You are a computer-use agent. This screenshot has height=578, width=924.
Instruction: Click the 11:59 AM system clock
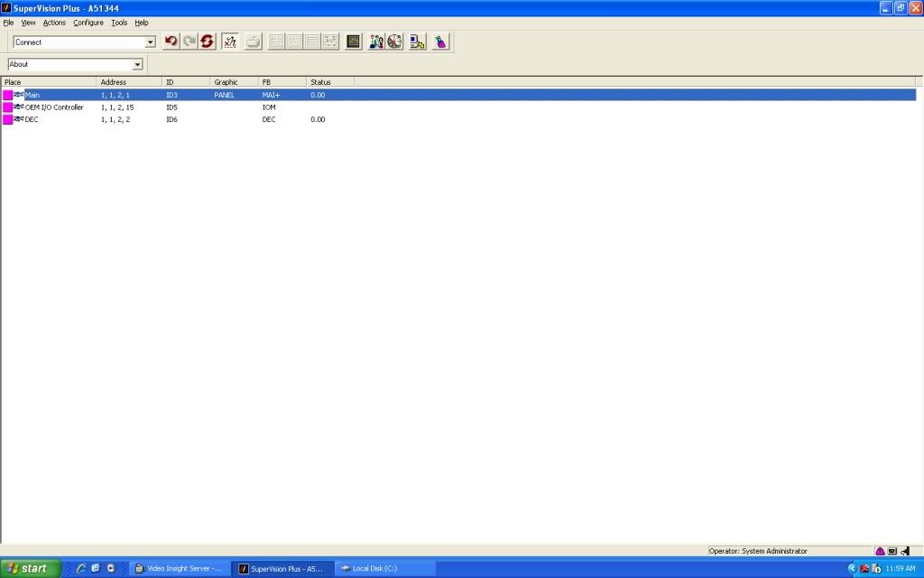(901, 569)
